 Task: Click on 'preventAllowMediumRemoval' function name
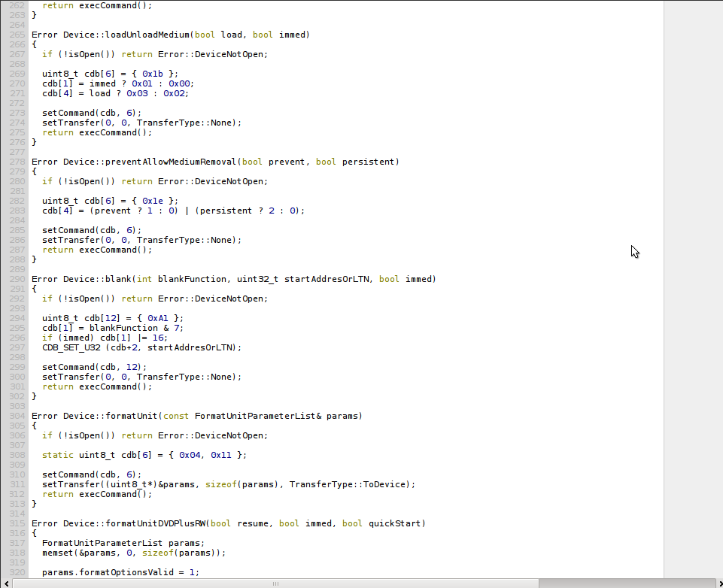pos(171,162)
